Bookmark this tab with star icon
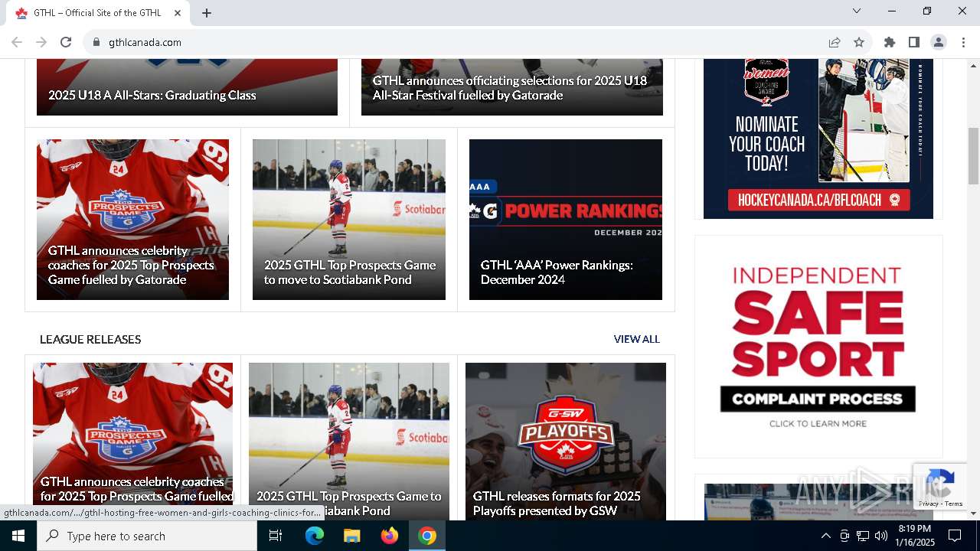This screenshot has height=551, width=980. point(859,42)
